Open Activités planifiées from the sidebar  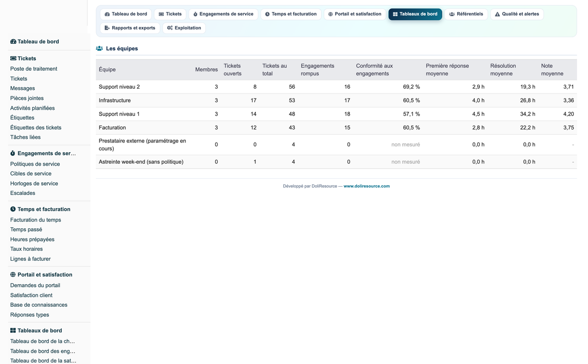(32, 108)
